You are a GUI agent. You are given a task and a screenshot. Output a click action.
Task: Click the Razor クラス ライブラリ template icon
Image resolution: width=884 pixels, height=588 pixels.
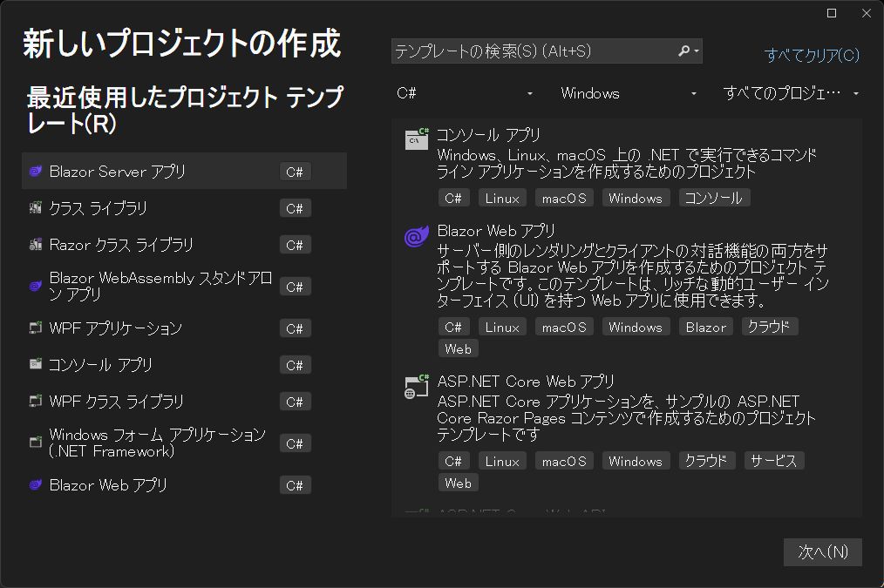[36, 245]
